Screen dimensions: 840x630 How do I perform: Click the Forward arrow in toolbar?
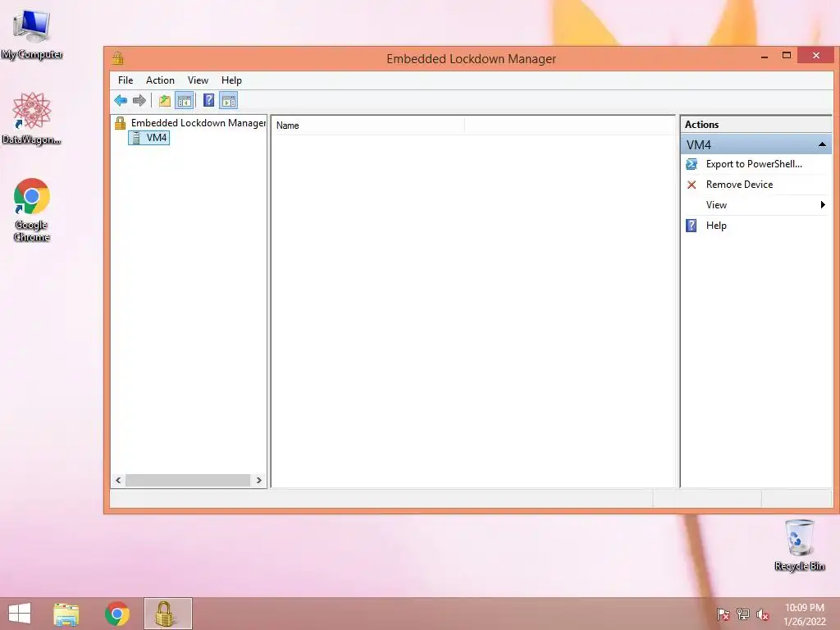point(139,100)
